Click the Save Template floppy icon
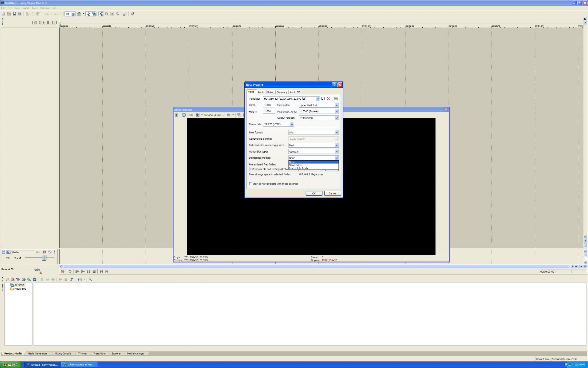This screenshot has height=368, width=588. click(x=323, y=99)
